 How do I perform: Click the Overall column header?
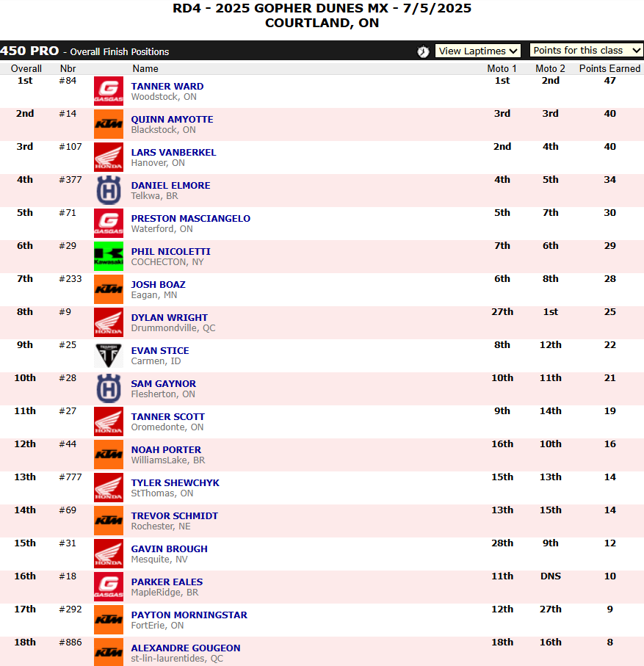tap(26, 68)
